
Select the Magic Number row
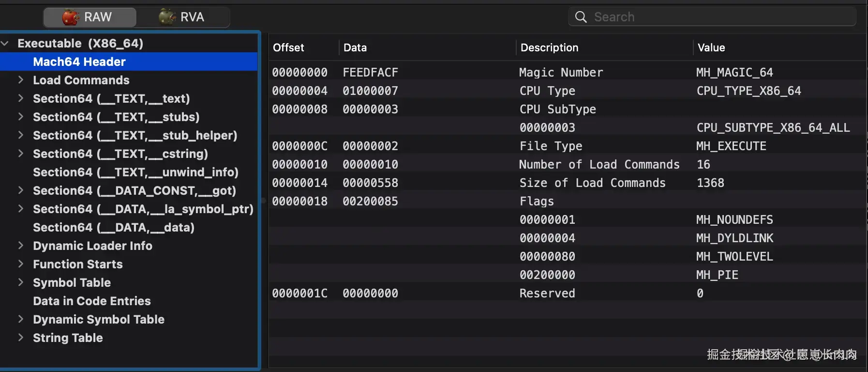(x=561, y=72)
